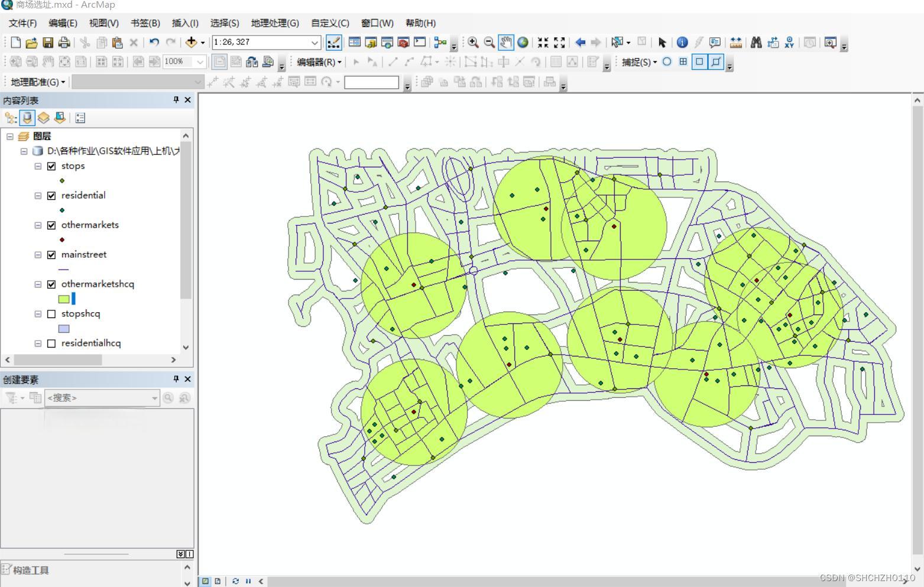The height and width of the screenshot is (587, 924).
Task: Toggle the othermarkets layer visibility
Action: tap(51, 225)
